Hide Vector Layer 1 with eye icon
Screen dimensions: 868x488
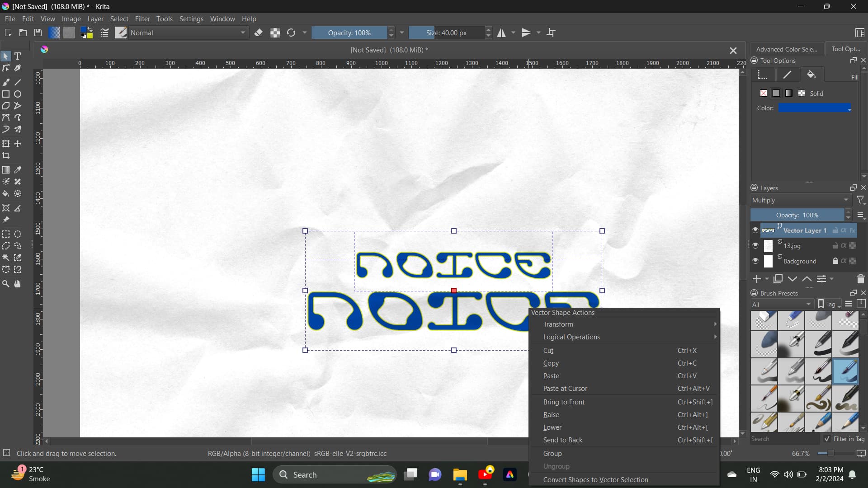(x=755, y=230)
